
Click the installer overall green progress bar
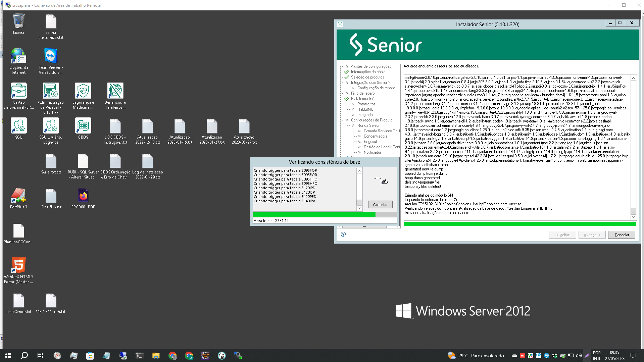pyautogui.click(x=519, y=224)
